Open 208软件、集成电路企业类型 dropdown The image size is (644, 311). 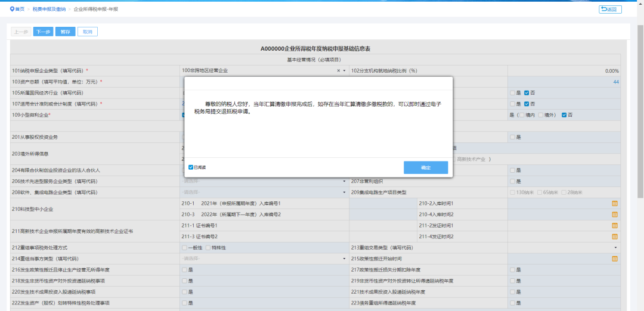344,192
